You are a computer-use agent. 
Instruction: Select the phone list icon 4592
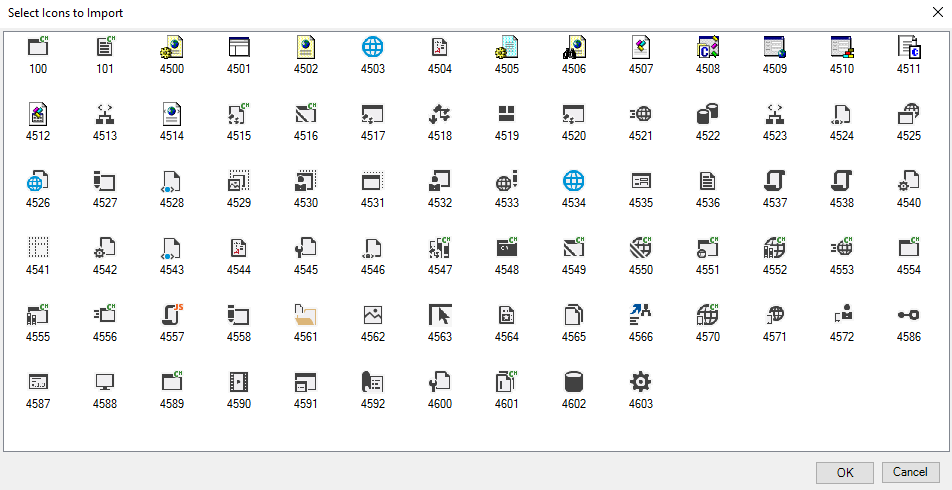click(x=373, y=381)
